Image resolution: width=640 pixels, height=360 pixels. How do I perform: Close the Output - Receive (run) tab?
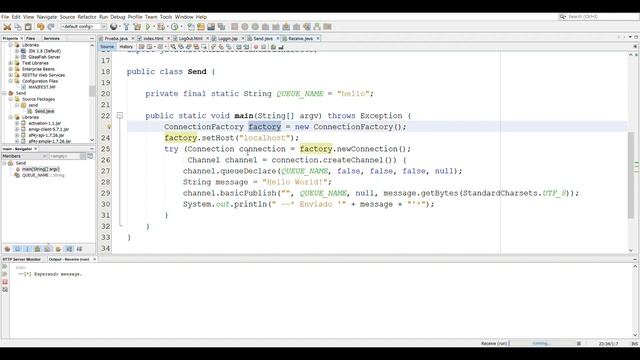click(95, 259)
